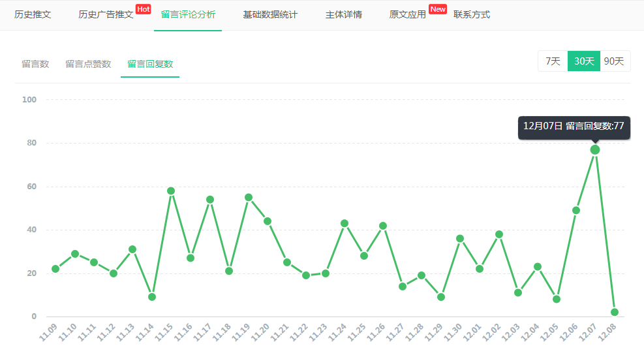The image size is (644, 355).
Task: Click the data point for 12.02
Action: pyautogui.click(x=499, y=235)
